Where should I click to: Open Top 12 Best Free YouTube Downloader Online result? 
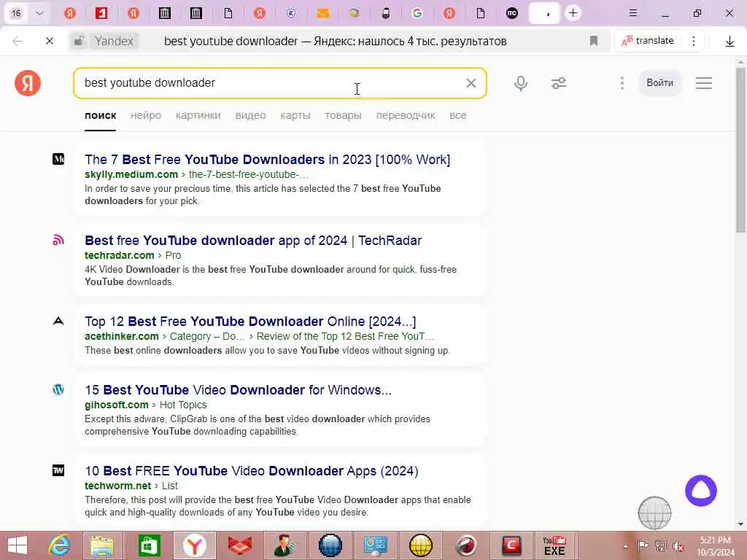point(250,322)
